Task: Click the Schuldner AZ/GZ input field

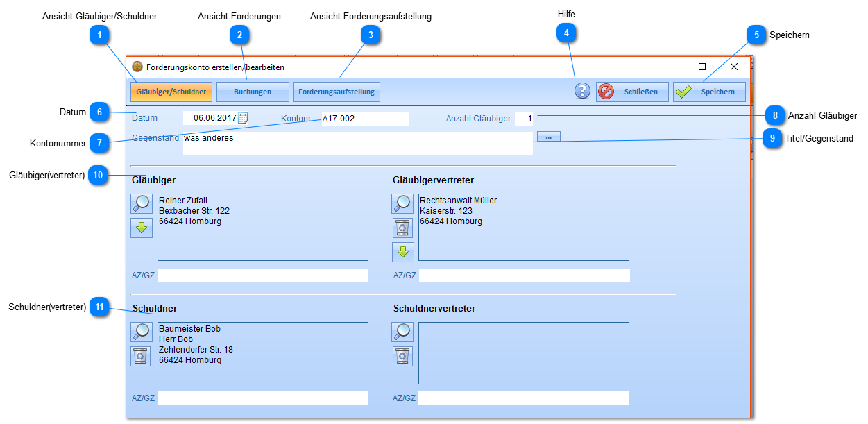Action: [263, 398]
